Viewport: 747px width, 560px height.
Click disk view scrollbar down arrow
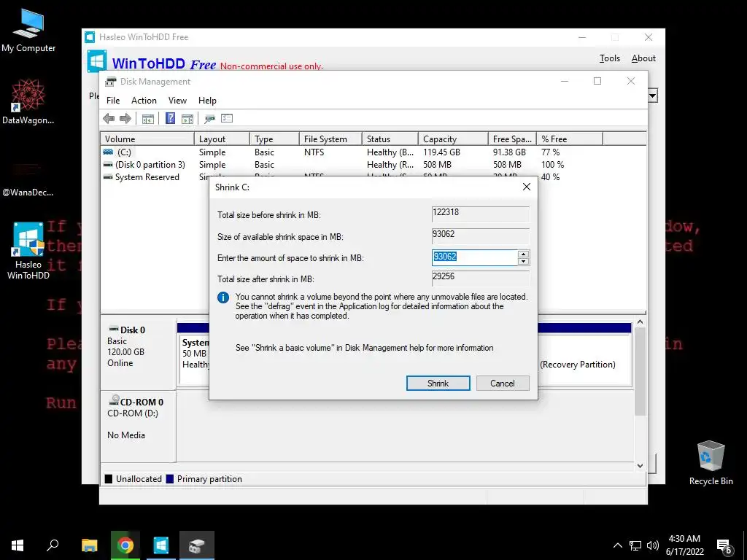(x=640, y=466)
